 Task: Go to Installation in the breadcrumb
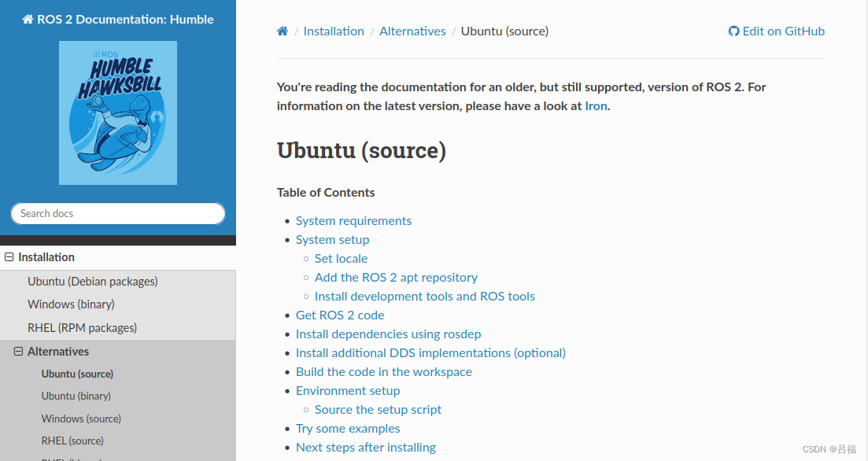(334, 31)
